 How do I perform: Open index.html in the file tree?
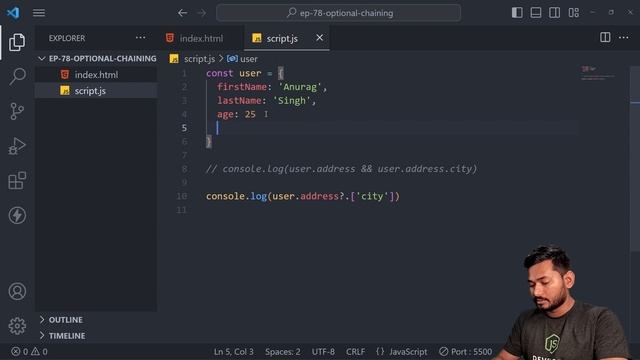[x=96, y=75]
